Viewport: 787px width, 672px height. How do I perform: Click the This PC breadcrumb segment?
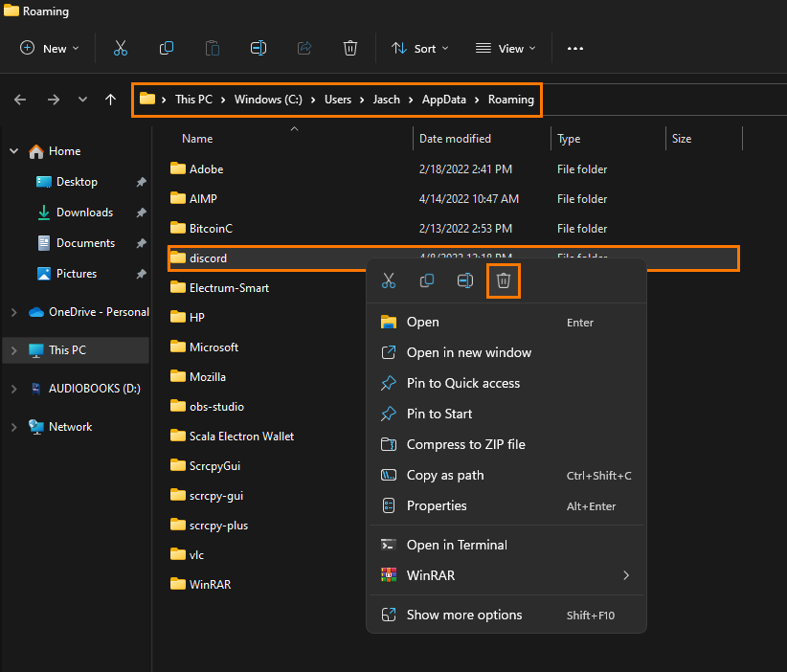(x=193, y=100)
